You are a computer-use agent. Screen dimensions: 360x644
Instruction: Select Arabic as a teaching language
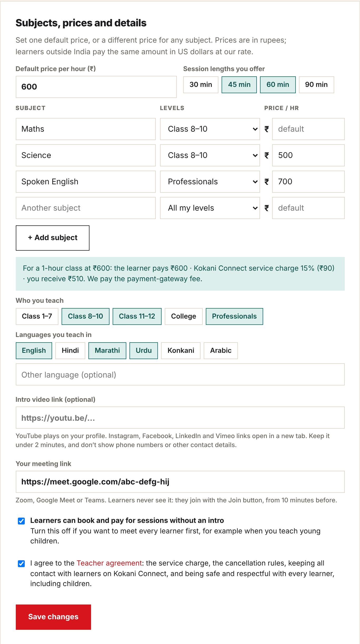221,351
